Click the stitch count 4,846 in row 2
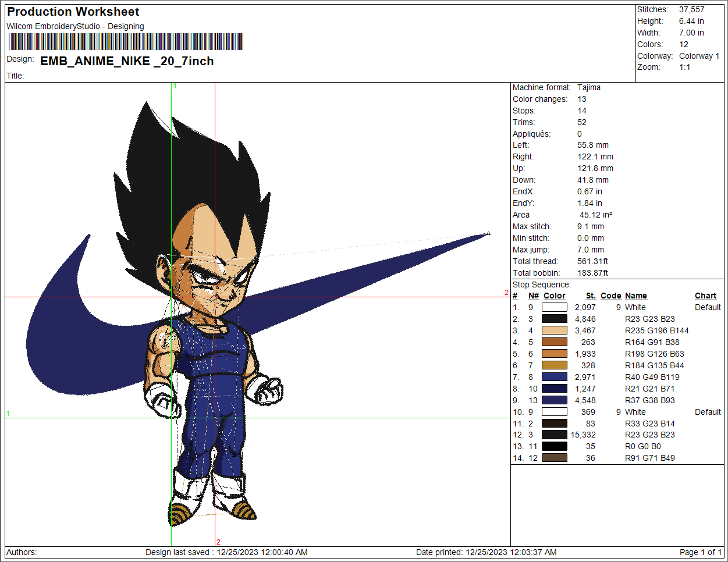The image size is (728, 562). tap(585, 319)
